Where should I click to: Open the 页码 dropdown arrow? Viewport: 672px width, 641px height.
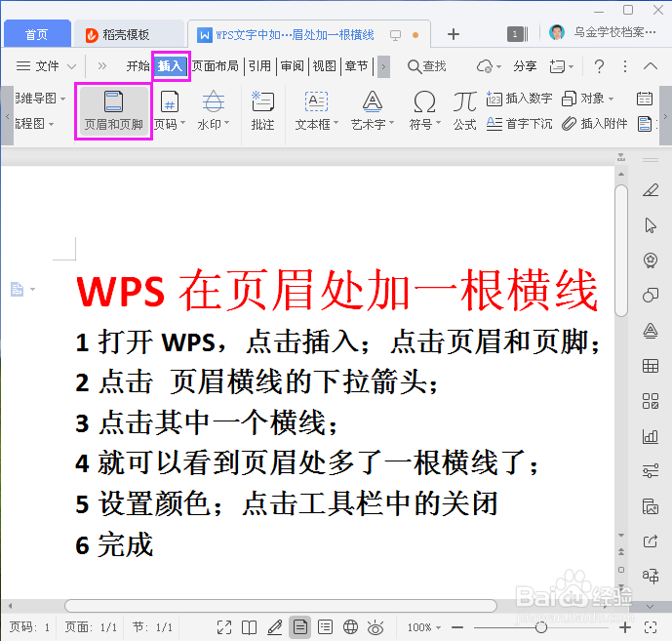[183, 123]
